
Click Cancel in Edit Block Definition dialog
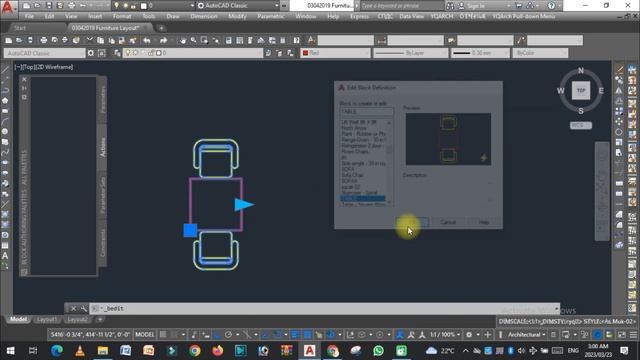[448, 222]
